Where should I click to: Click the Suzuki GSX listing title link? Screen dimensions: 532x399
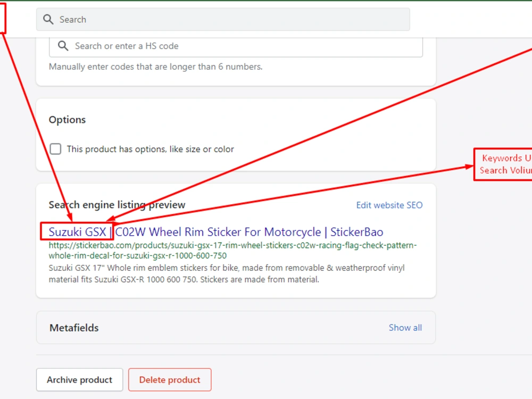pyautogui.click(x=216, y=232)
